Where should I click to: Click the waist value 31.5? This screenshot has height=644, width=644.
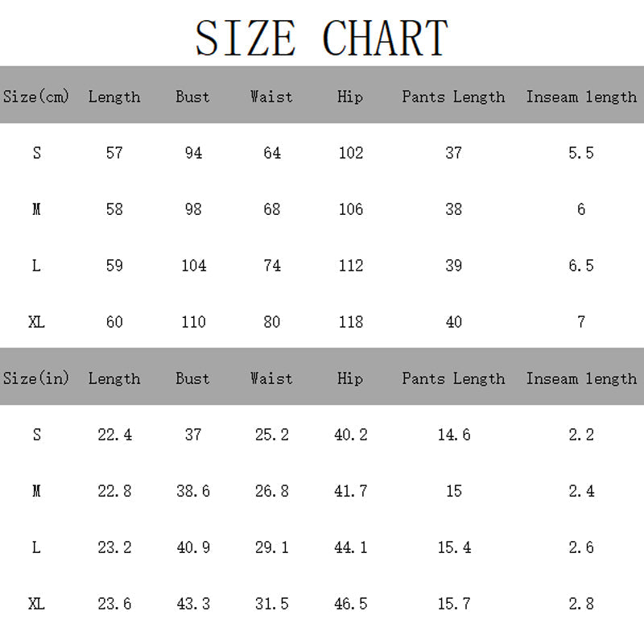pyautogui.click(x=272, y=603)
